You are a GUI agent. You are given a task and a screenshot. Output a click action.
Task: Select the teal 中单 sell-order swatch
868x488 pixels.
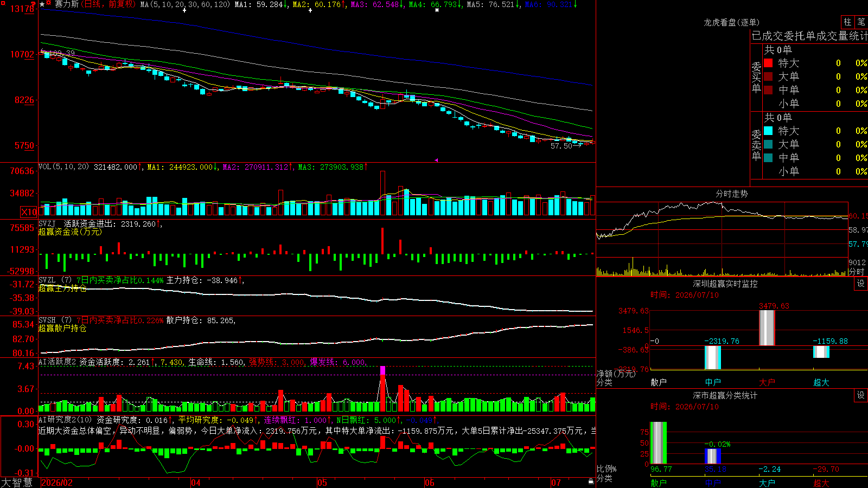click(768, 158)
